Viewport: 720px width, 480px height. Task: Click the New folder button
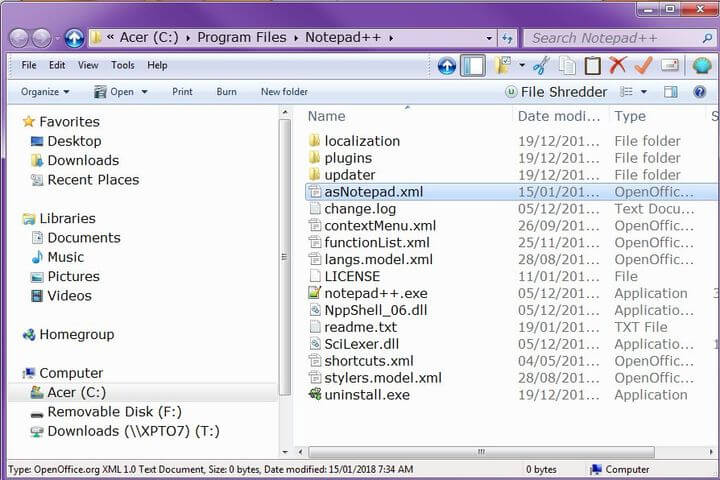pos(284,92)
